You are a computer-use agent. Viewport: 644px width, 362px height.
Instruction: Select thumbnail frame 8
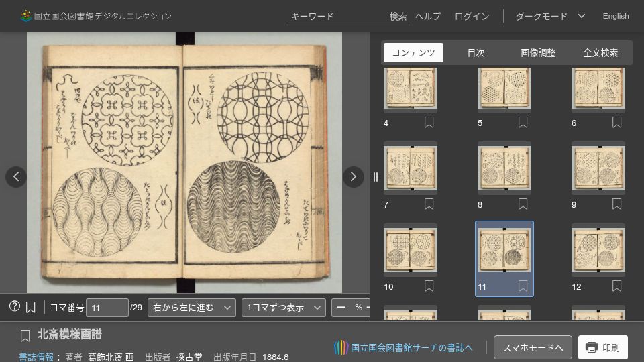(x=504, y=168)
